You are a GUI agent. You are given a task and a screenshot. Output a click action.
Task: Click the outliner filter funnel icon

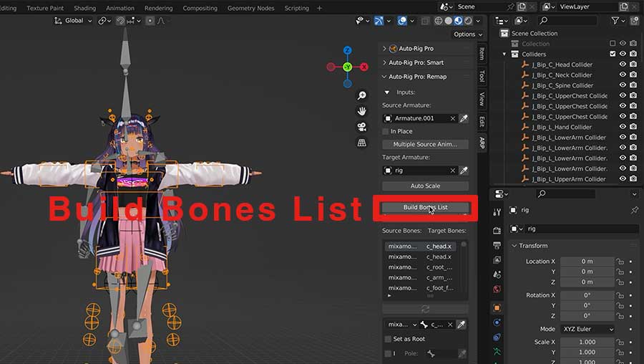(x=615, y=21)
